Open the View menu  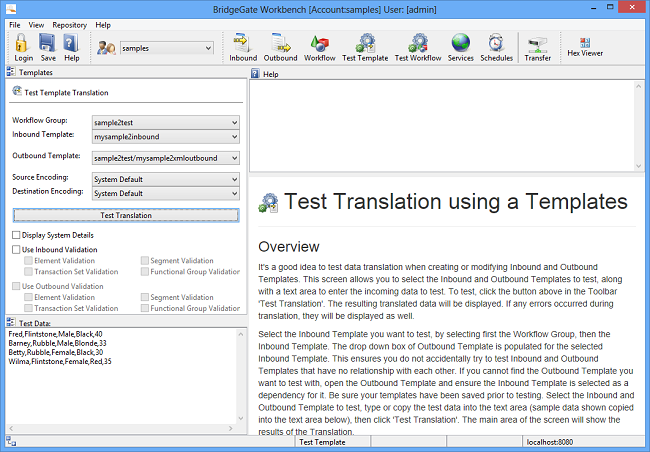[36, 25]
